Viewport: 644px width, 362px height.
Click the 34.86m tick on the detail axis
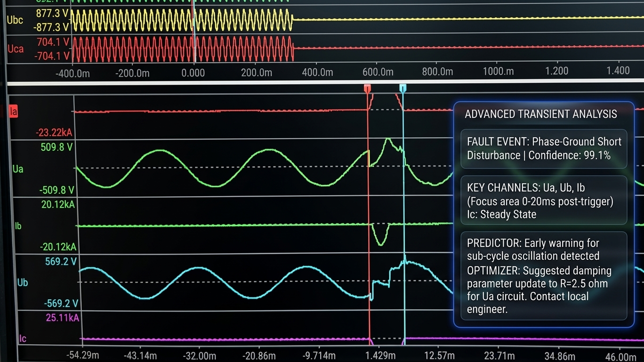pyautogui.click(x=559, y=355)
